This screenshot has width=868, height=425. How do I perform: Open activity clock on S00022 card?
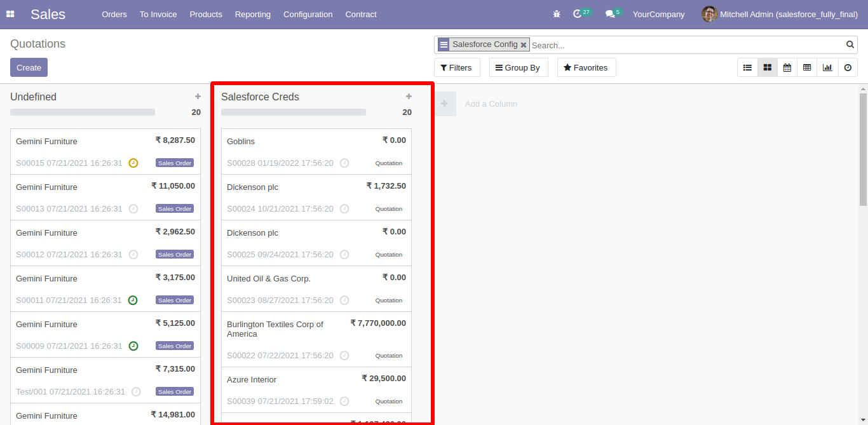coord(344,355)
